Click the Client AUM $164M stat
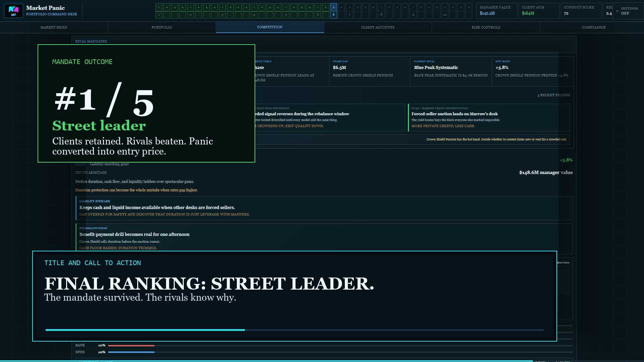 [539, 11]
